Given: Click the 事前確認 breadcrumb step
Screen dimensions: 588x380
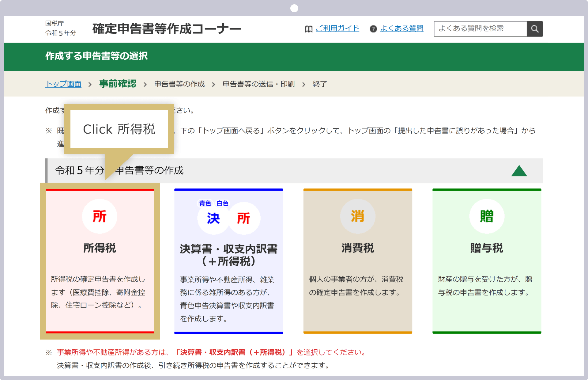Looking at the screenshot, I should pyautogui.click(x=118, y=84).
